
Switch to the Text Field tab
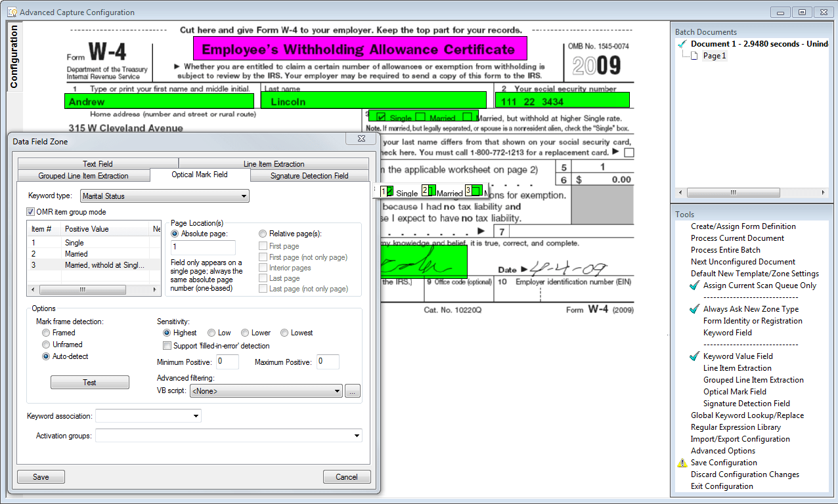(98, 164)
